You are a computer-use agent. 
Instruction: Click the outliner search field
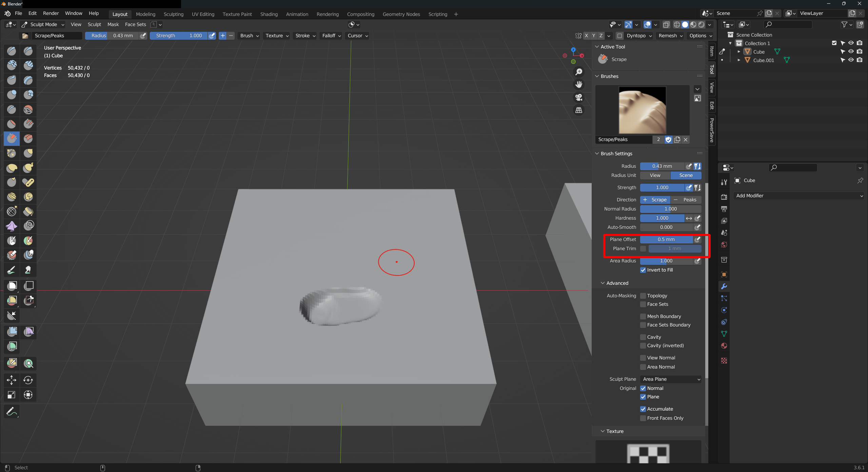[787, 24]
